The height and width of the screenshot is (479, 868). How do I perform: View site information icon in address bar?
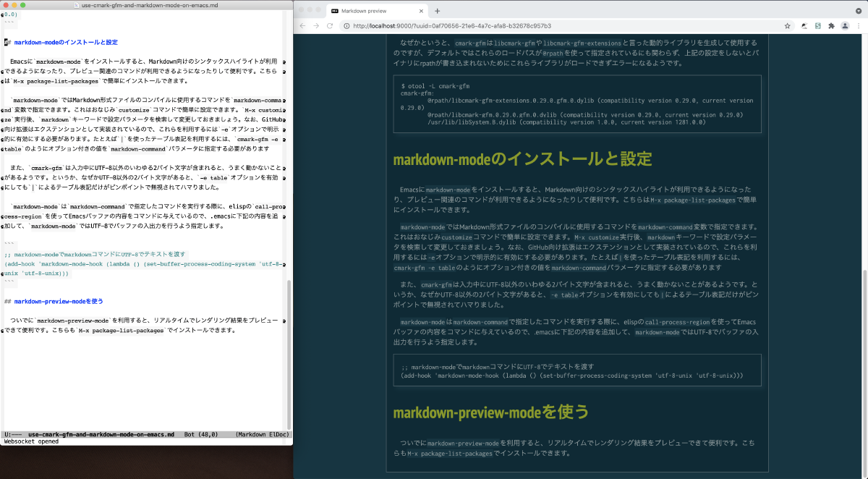pos(347,25)
